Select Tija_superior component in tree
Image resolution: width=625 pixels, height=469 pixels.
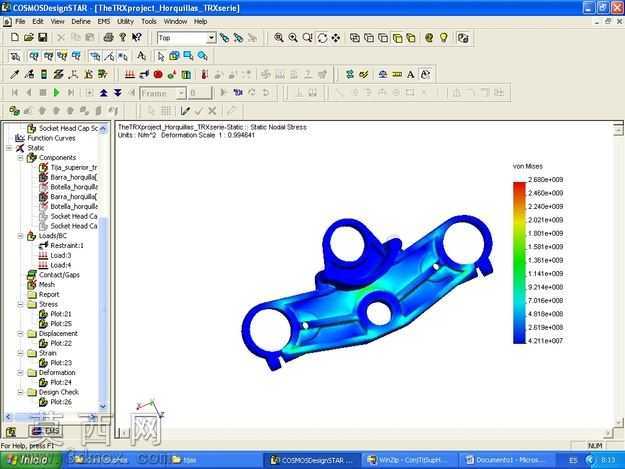click(x=73, y=167)
